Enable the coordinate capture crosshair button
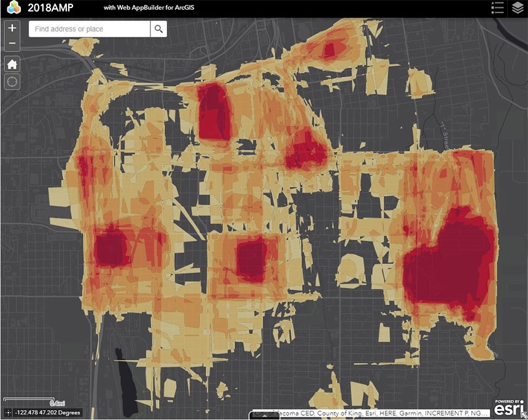The image size is (528, 420). pos(7,413)
